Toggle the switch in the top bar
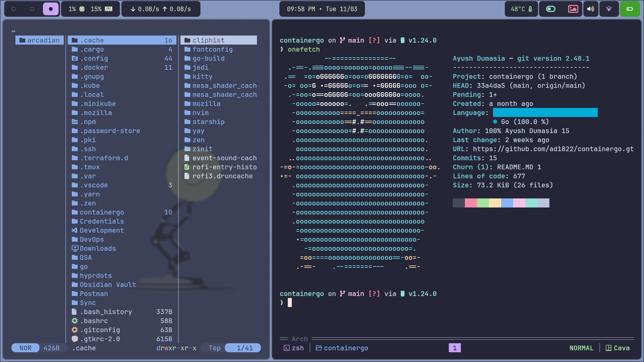Viewport: 644px width, 362px height. point(551,9)
